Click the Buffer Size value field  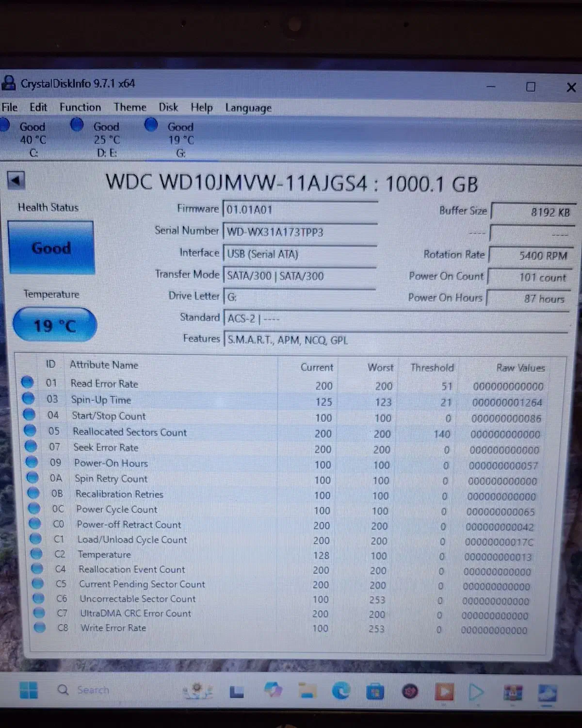533,212
